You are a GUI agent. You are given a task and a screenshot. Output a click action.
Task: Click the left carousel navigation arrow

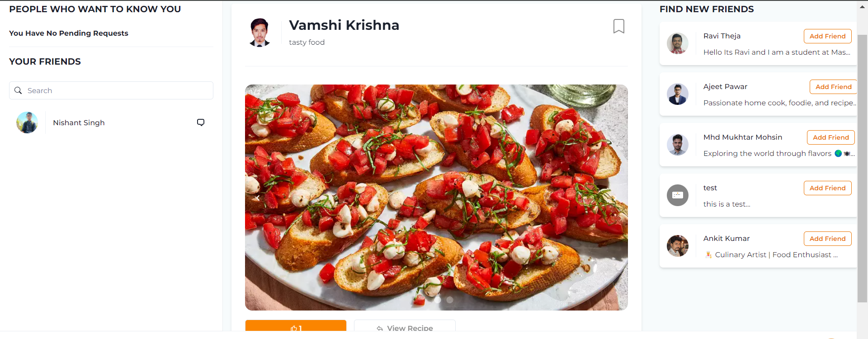[257, 198]
